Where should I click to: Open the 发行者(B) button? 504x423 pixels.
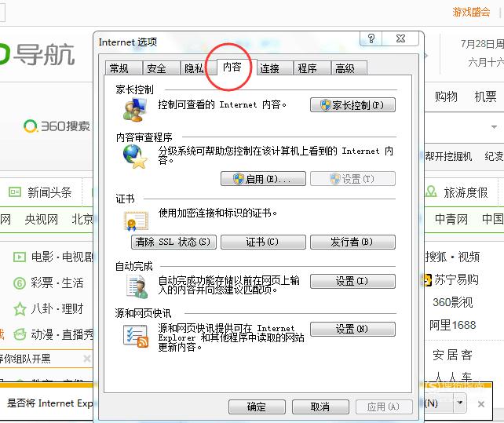tap(352, 242)
